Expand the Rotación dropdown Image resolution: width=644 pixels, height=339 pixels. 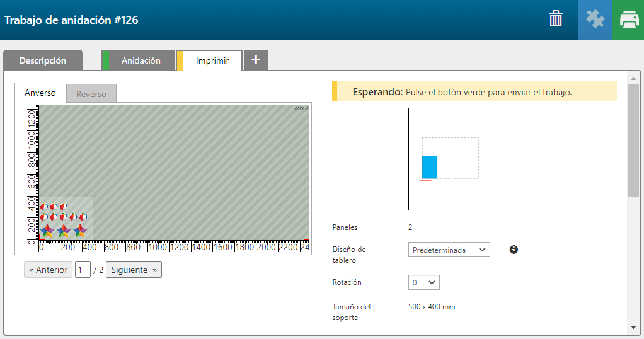(423, 283)
